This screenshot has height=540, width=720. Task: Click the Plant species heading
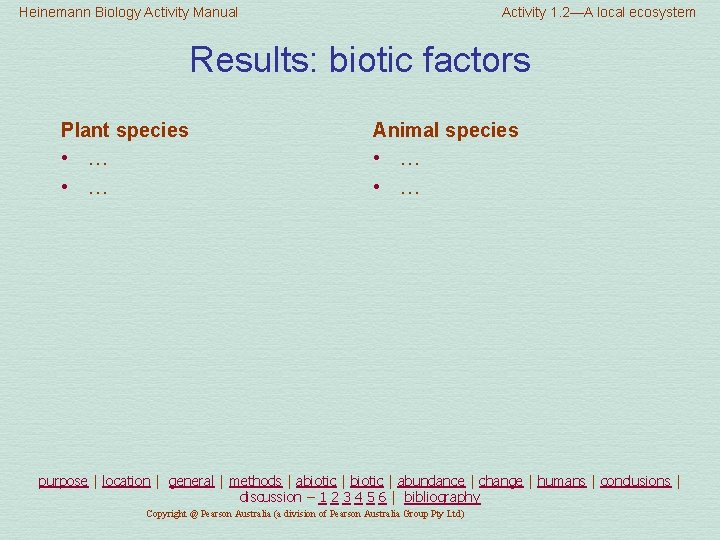[124, 130]
